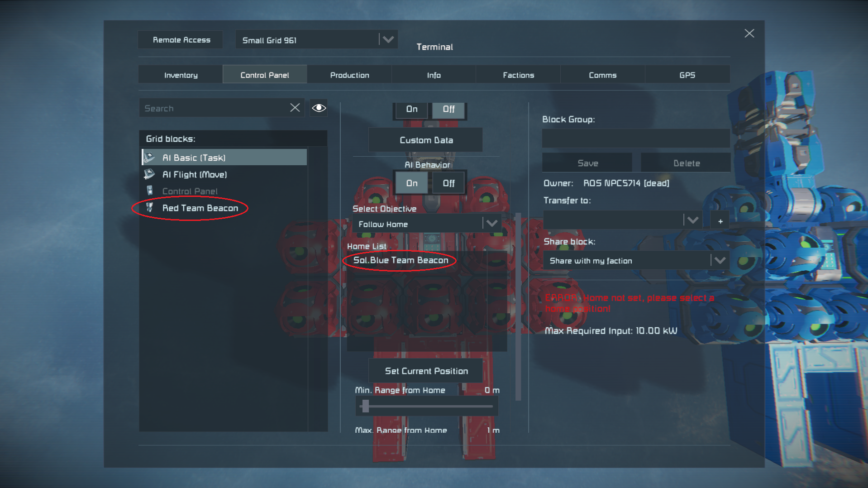The image size is (868, 488).
Task: Click the Control Panel block icon
Action: click(150, 191)
